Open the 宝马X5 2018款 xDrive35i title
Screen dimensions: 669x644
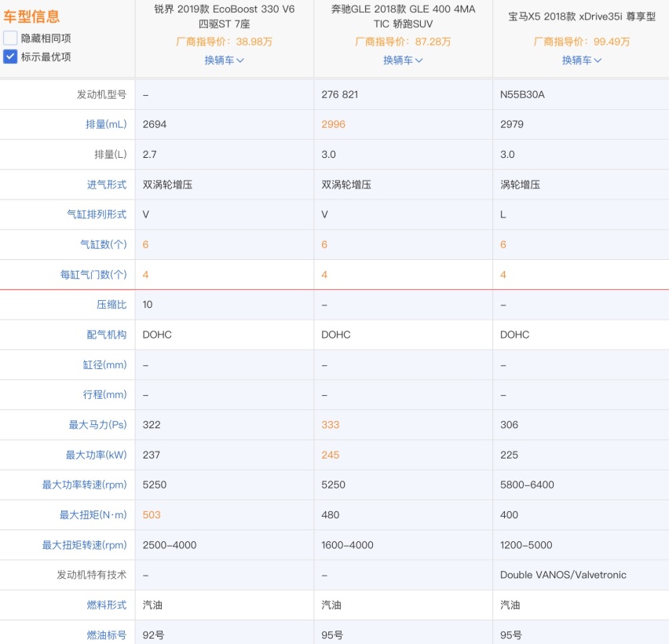[582, 16]
